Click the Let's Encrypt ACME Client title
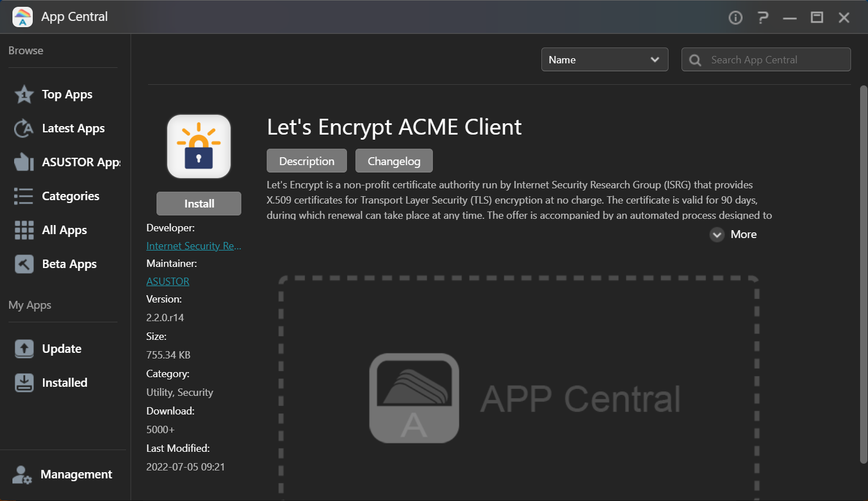The width and height of the screenshot is (868, 501). tap(394, 127)
